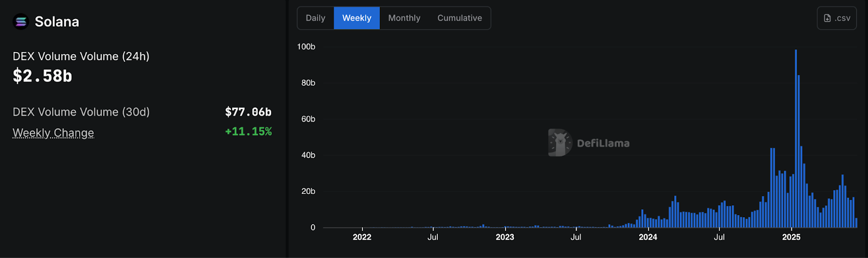Select the Weekly tab

(356, 18)
